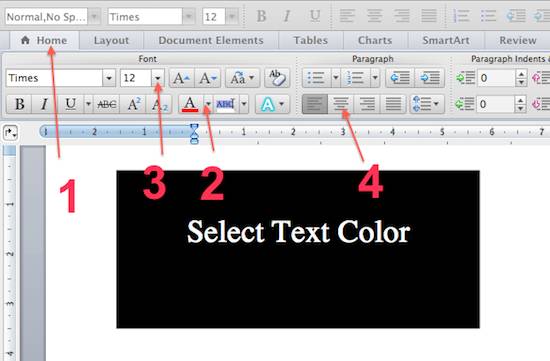Click the bulleted list icon in Paragraph group
This screenshot has height=361, width=550.
click(317, 78)
